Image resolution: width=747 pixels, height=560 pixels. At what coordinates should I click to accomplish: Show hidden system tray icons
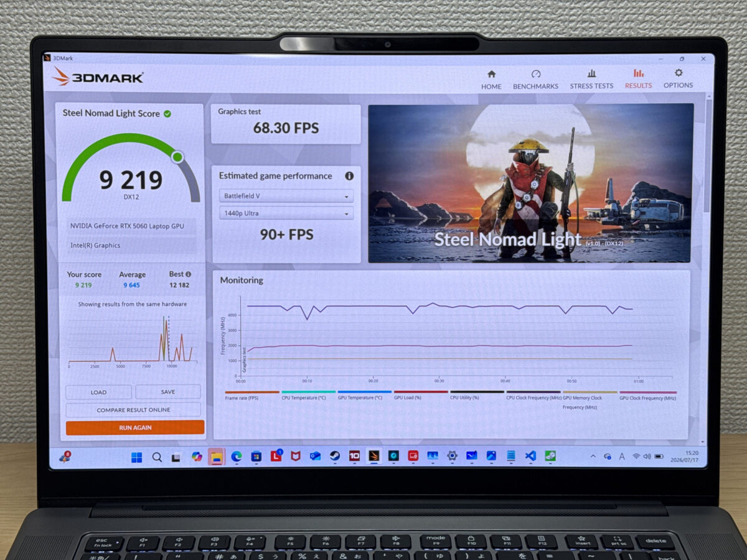(592, 456)
